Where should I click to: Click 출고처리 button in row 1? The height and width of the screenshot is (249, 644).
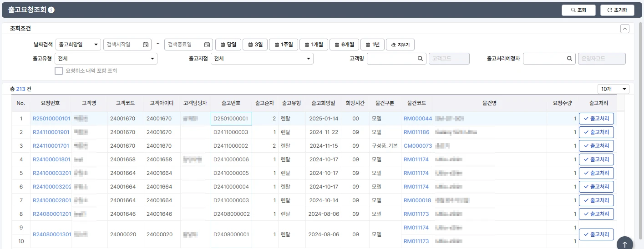pos(596,119)
